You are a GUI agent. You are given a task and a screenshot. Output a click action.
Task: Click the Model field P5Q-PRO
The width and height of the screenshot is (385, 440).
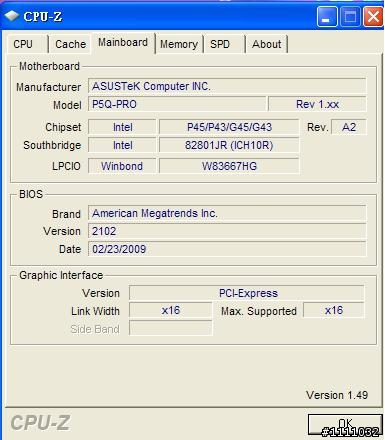point(177,104)
